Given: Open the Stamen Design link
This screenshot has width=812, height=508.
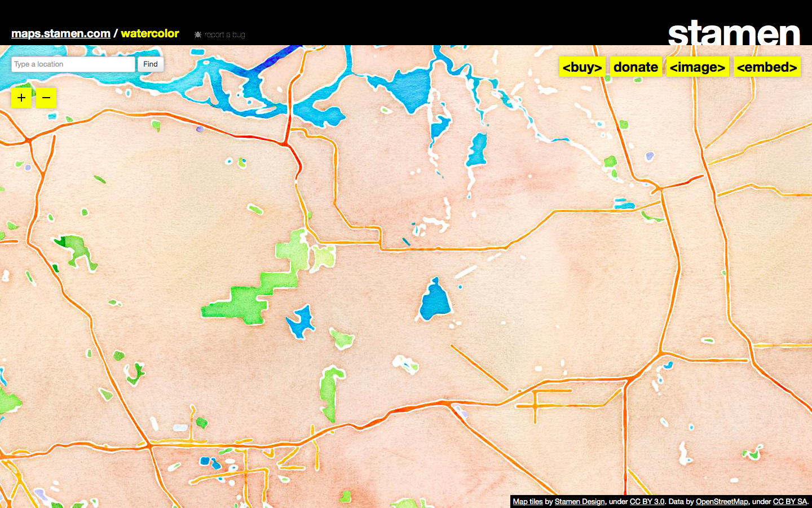Looking at the screenshot, I should click(580, 501).
